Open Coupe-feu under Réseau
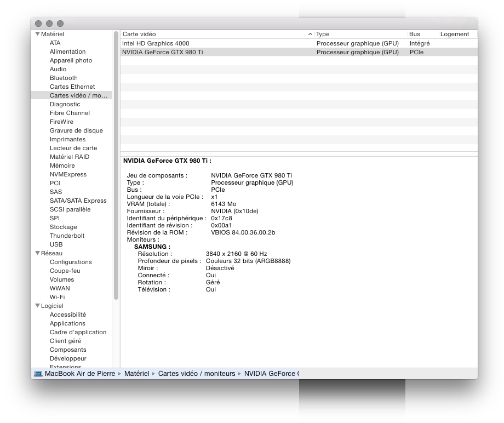The image size is (504, 423). click(x=65, y=271)
